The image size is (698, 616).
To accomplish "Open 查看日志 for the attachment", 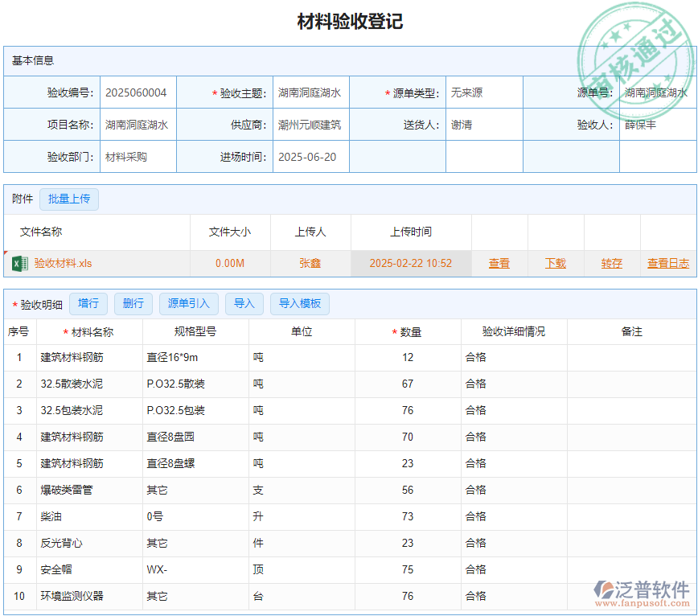I will coord(668,263).
